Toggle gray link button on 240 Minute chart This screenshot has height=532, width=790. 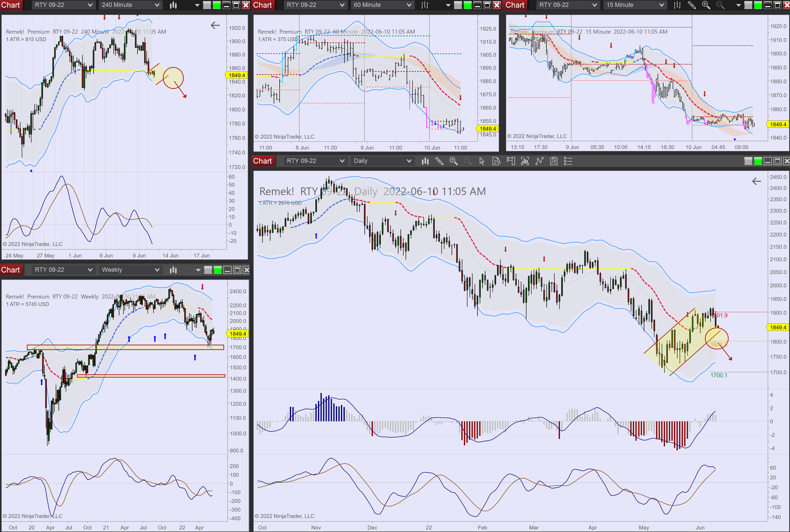pos(207,5)
